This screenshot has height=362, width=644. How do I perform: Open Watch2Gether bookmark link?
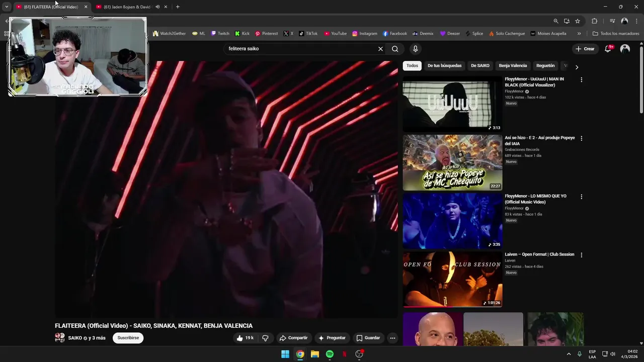169,34
